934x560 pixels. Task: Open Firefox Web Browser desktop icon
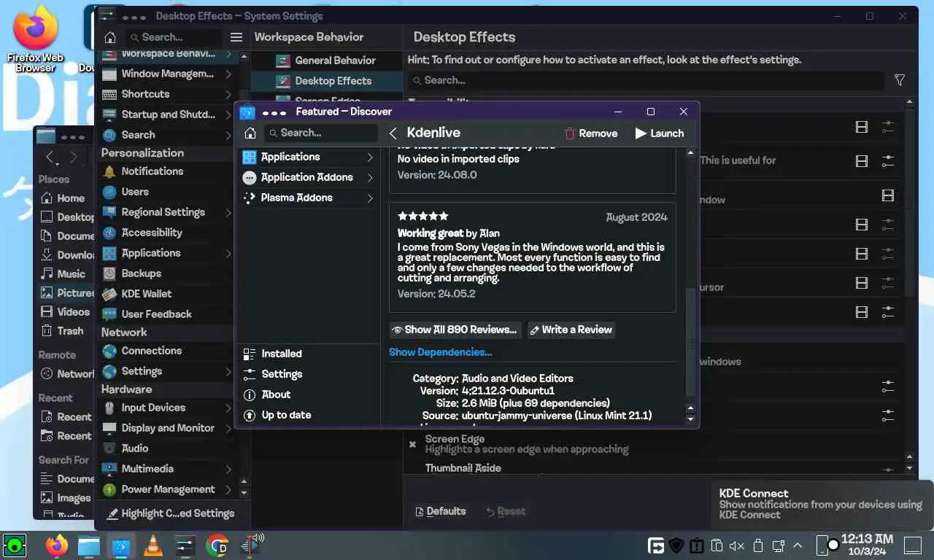[x=35, y=40]
